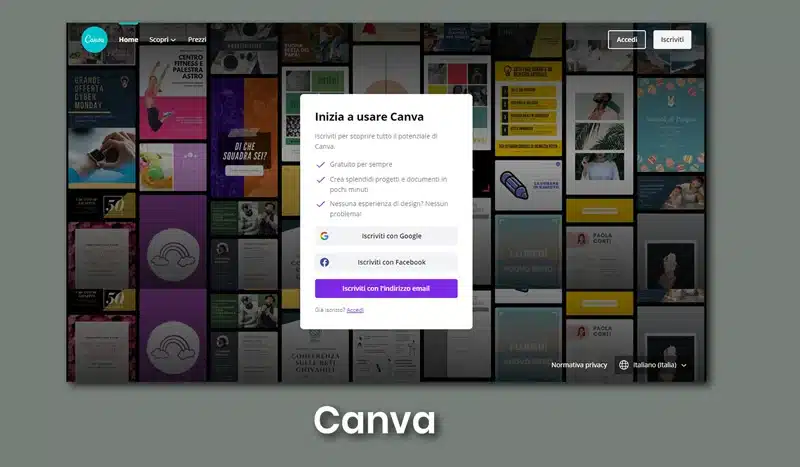Click the Canva logo icon
The width and height of the screenshot is (800, 467).
click(x=94, y=39)
